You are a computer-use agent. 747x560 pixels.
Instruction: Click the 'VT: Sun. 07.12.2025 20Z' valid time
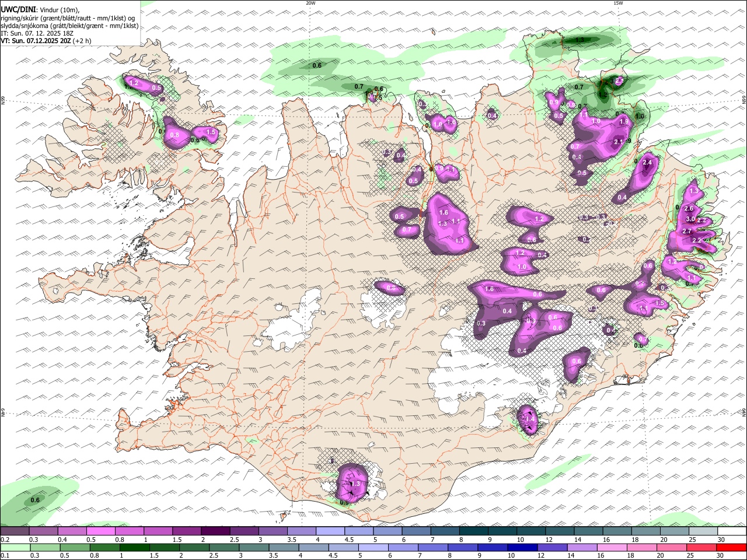pyautogui.click(x=36, y=41)
